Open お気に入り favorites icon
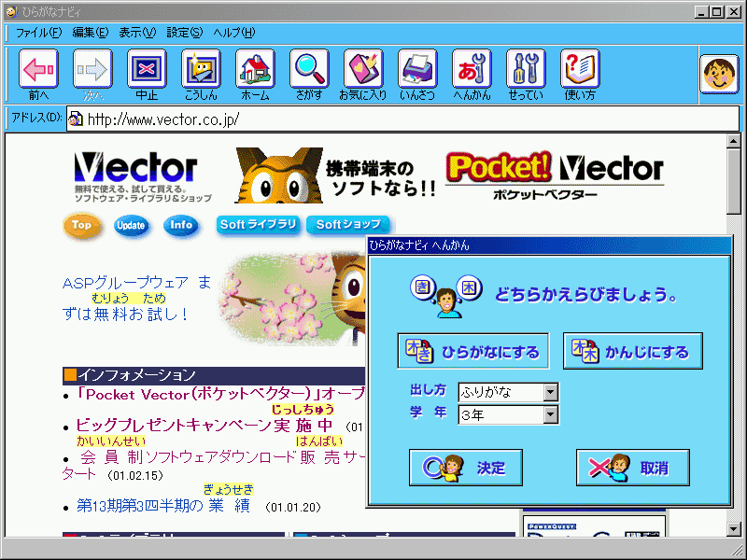Image resolution: width=747 pixels, height=560 pixels. [x=363, y=69]
